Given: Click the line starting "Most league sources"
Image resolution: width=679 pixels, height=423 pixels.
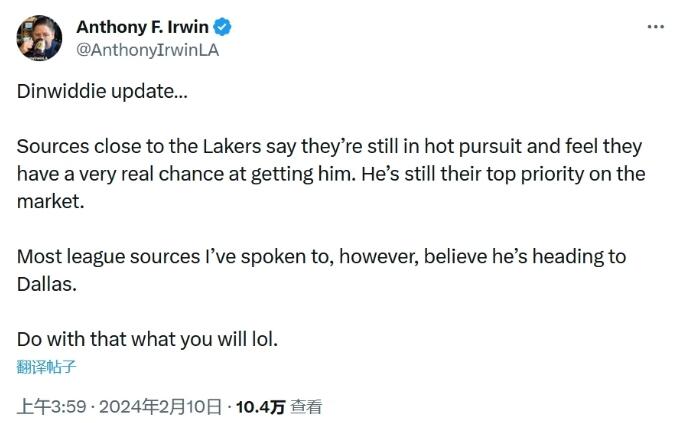Looking at the screenshot, I should point(321,256).
